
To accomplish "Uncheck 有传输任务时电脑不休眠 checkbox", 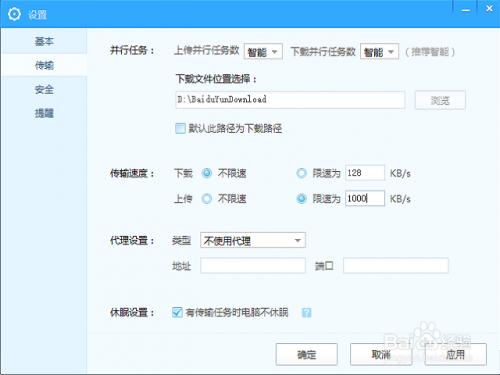I will click(x=177, y=312).
